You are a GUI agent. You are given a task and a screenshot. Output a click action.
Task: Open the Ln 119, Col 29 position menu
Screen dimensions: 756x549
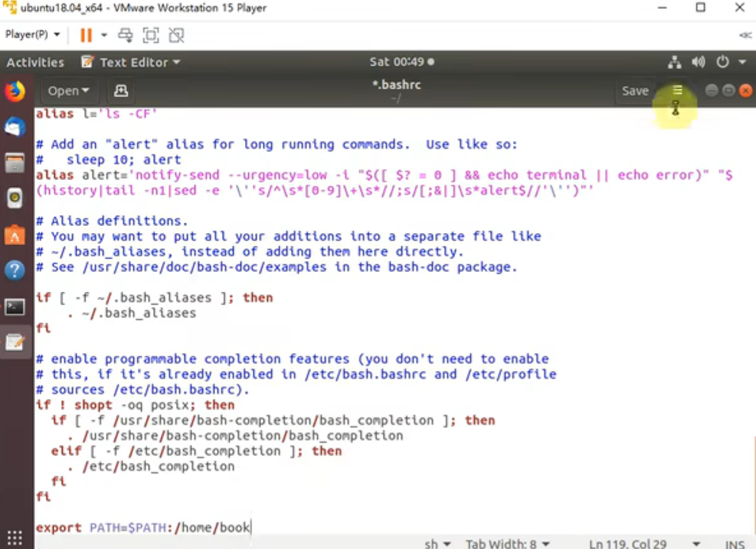(644, 544)
